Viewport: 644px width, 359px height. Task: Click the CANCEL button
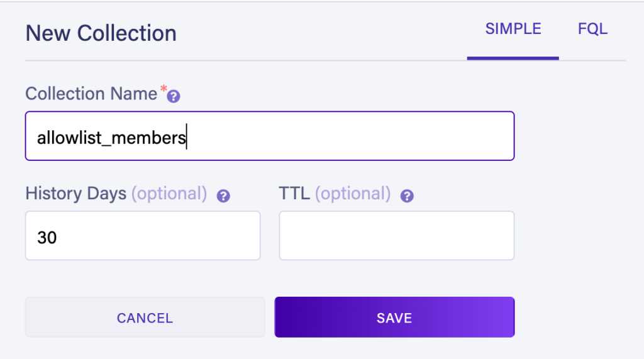pyautogui.click(x=145, y=318)
